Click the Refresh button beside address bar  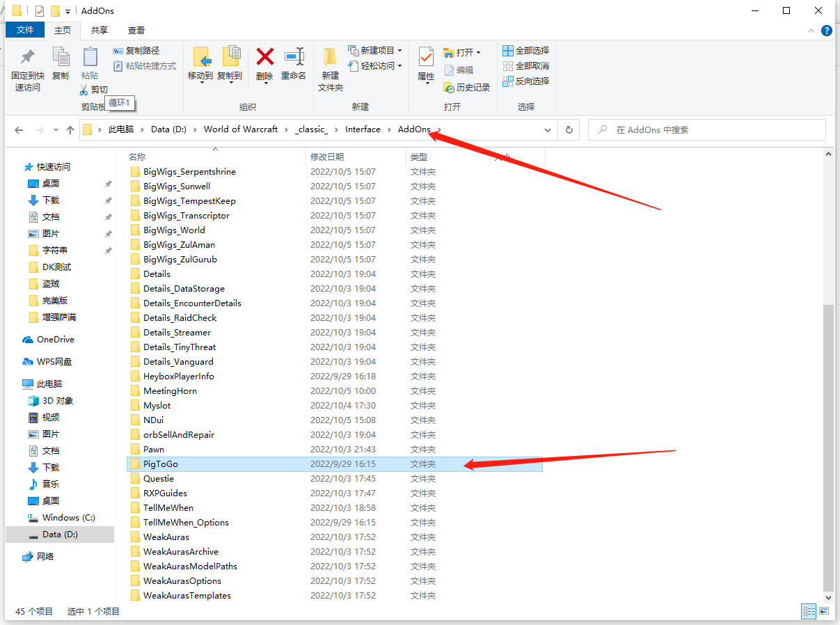coord(569,130)
